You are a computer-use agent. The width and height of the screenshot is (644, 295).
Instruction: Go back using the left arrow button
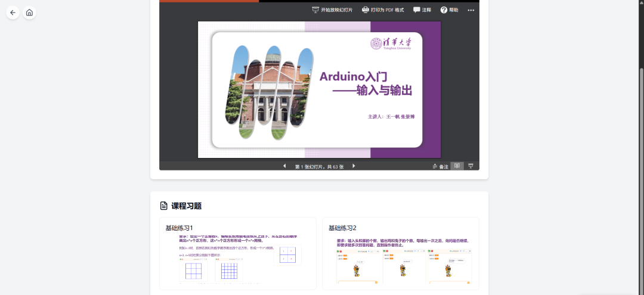click(x=13, y=13)
